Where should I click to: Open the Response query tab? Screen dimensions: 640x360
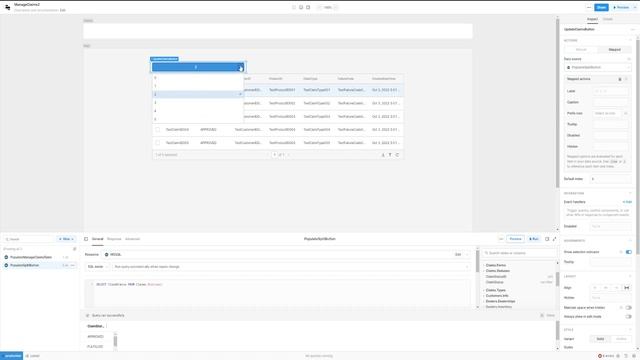coord(114,239)
